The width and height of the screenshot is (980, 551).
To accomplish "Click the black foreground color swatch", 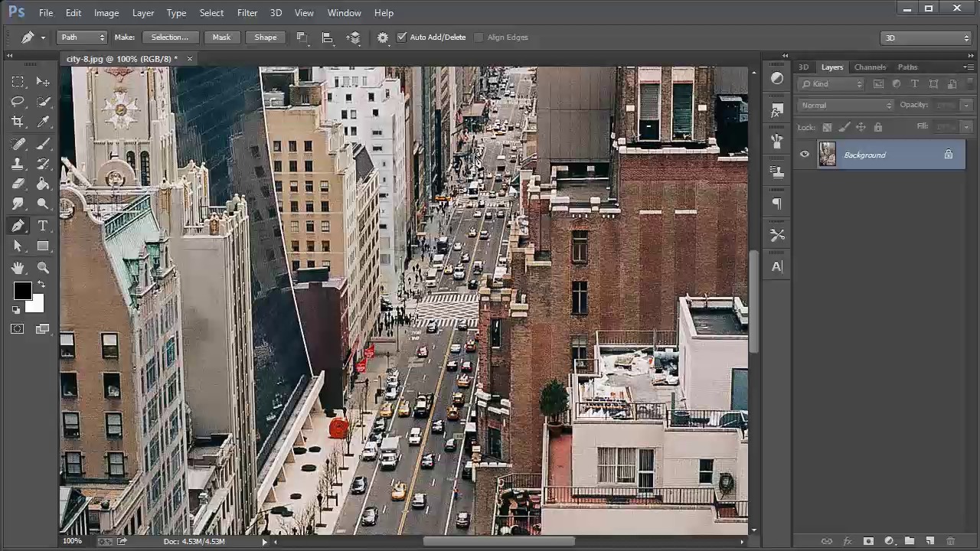I will click(21, 290).
